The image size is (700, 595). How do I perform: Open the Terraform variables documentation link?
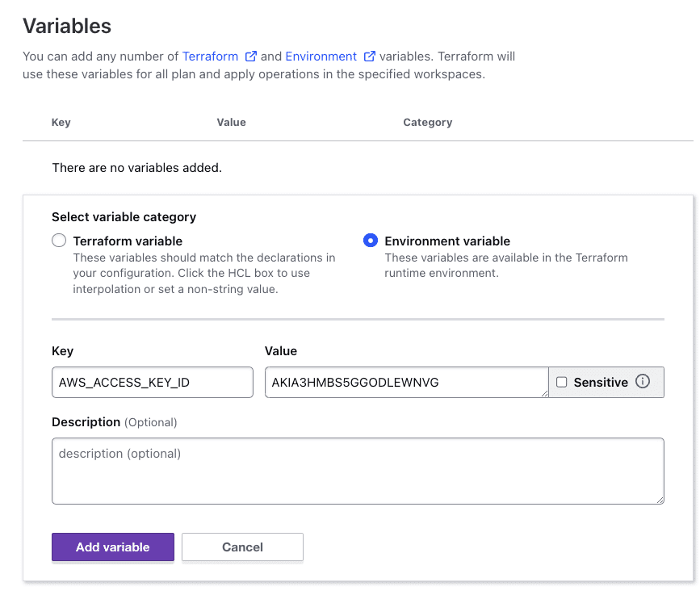click(x=210, y=57)
